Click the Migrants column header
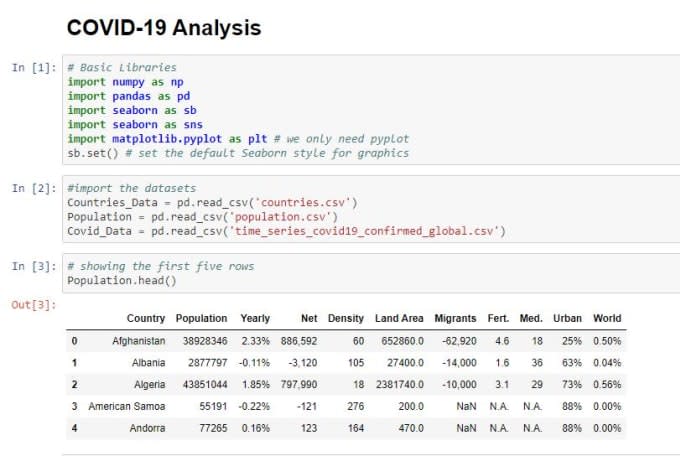 pyautogui.click(x=455, y=318)
